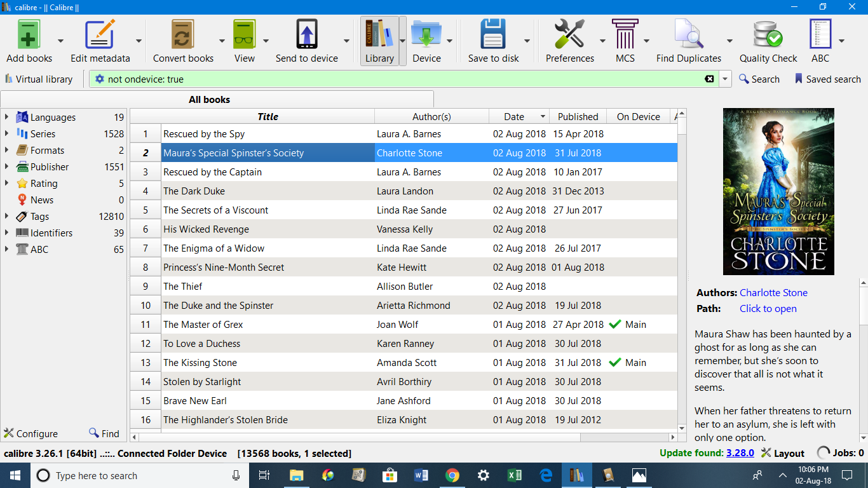The height and width of the screenshot is (488, 868).
Task: Sort by the On Device column header
Action: point(638,116)
